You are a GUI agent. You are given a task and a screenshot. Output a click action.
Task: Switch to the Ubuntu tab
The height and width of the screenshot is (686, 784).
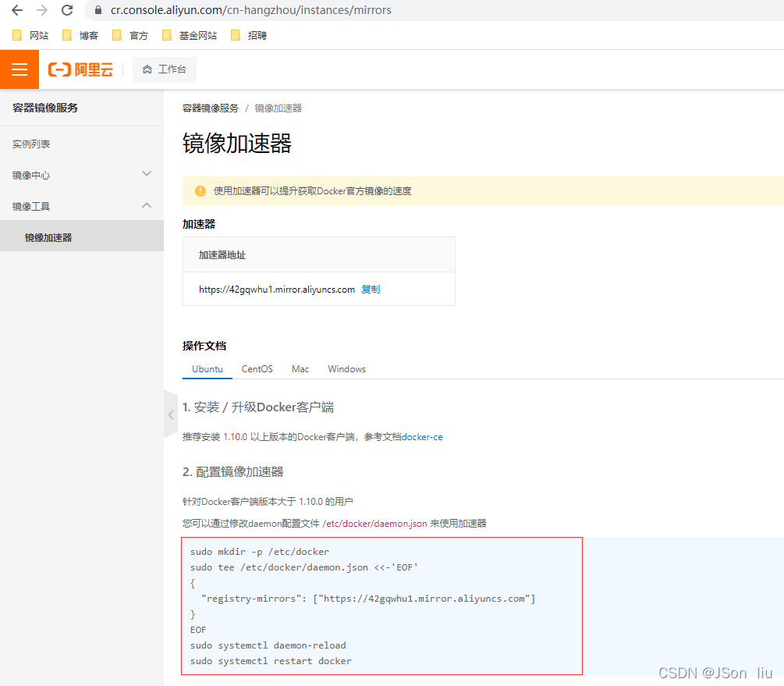(208, 369)
